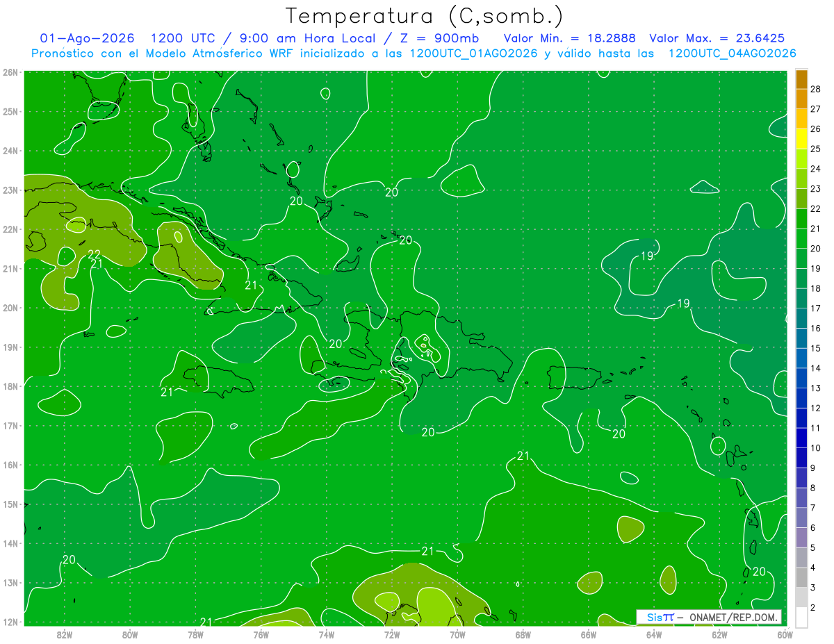Click the 'SisTT – ONAMET/REP.DOM.' logo box
Screen dimensions: 834x644
coord(708,617)
